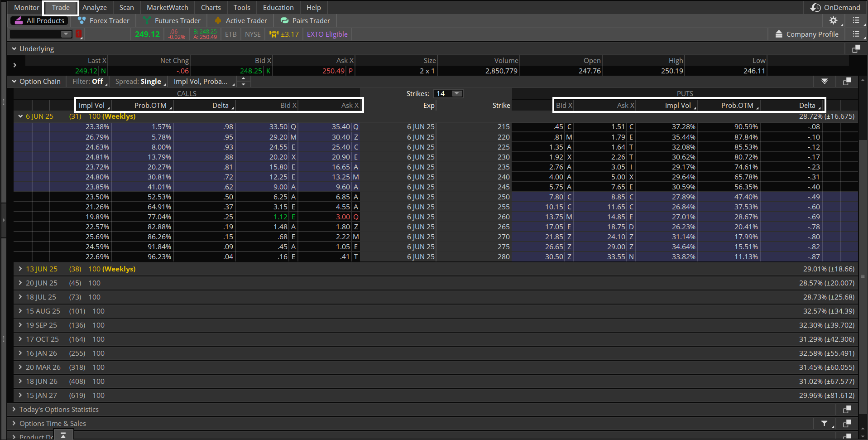Toggle the option chain Filter off setting
Screen dimensions: 868x440
tap(89, 82)
